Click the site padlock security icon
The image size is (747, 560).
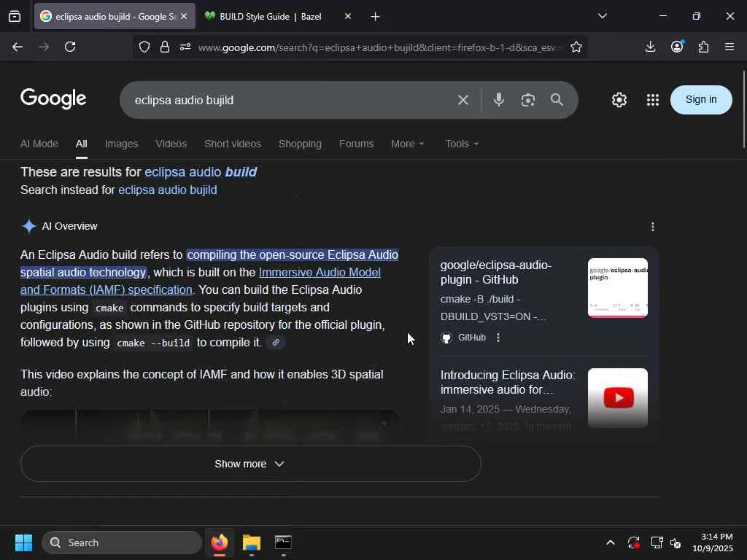tap(165, 47)
